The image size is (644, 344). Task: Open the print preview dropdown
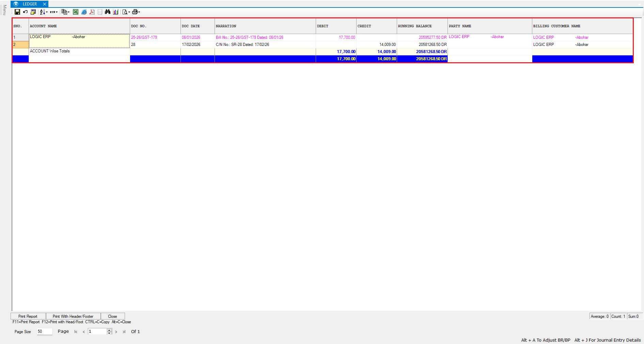click(129, 12)
